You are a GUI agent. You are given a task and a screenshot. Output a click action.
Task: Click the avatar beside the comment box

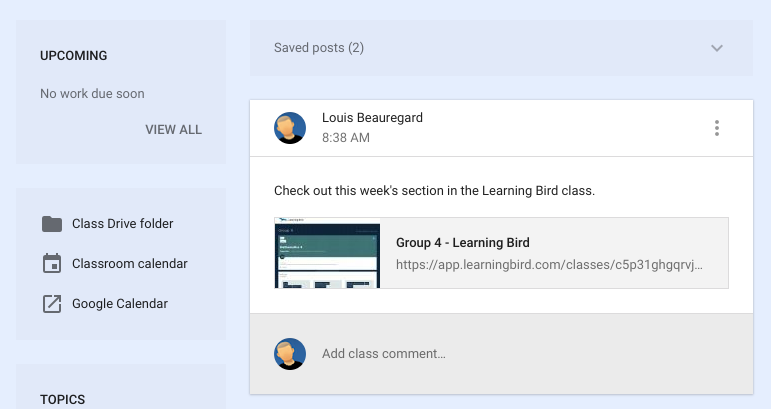[290, 353]
